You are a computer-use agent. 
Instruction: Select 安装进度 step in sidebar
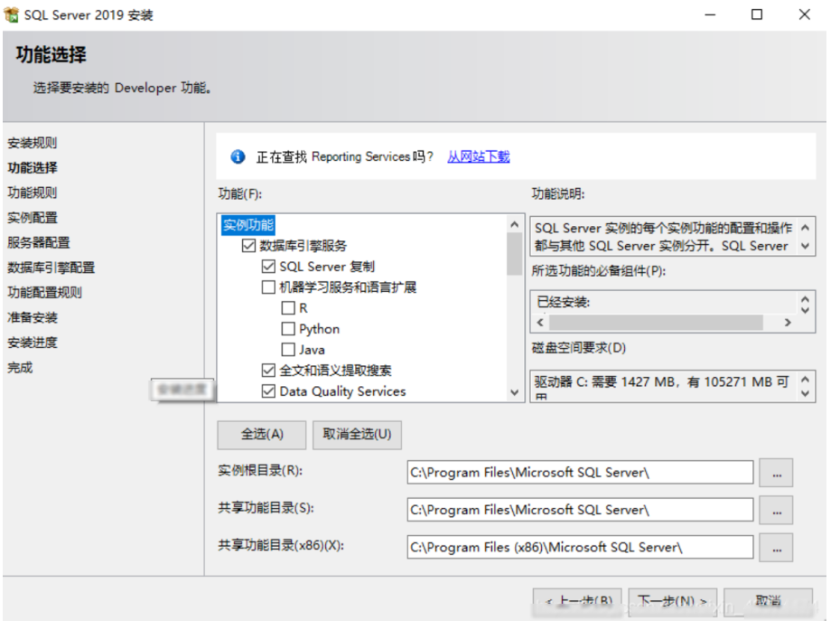pyautogui.click(x=33, y=343)
